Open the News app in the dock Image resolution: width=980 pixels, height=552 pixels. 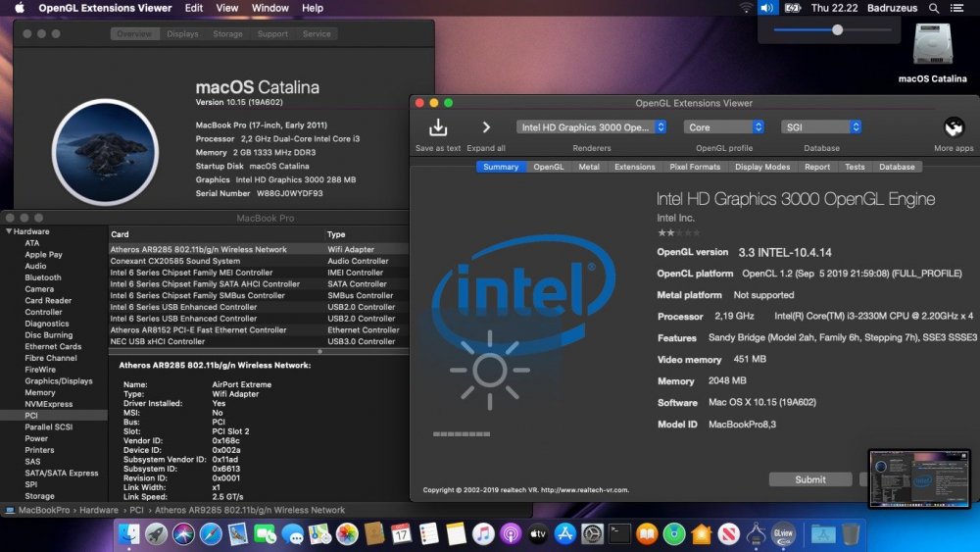[x=728, y=534]
